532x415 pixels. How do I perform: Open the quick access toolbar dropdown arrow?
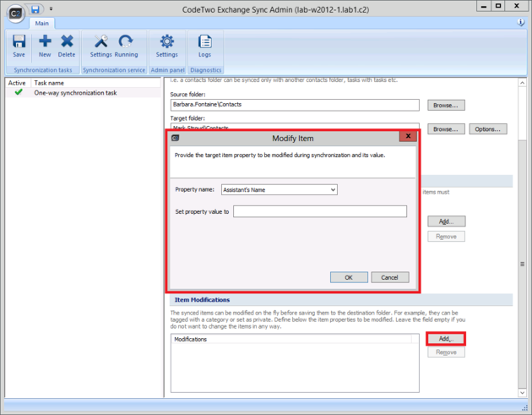pos(51,8)
